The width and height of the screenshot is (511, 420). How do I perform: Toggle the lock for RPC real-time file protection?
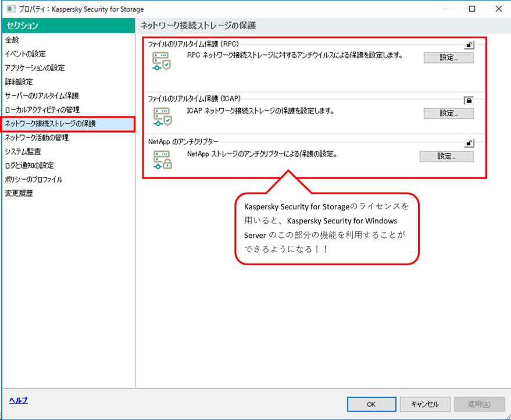[469, 45]
